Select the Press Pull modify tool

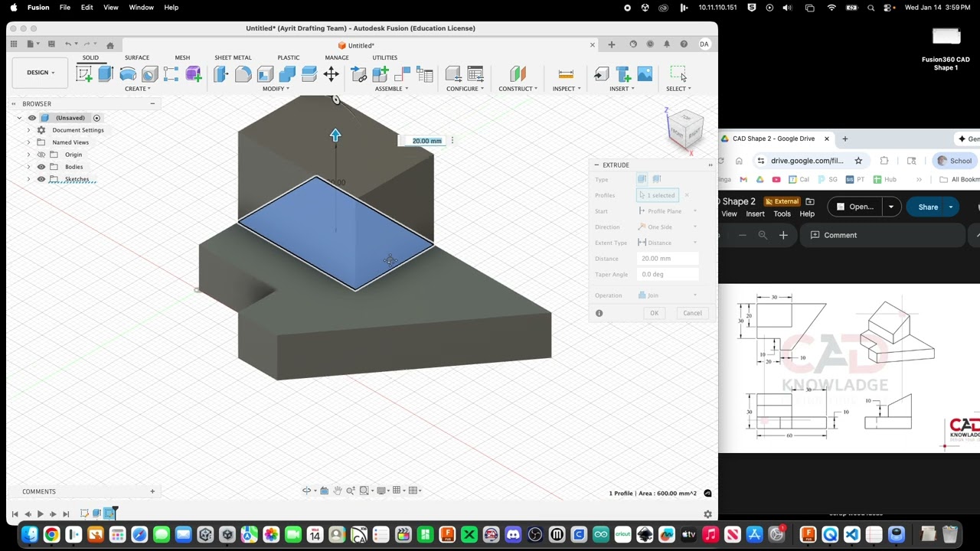221,73
